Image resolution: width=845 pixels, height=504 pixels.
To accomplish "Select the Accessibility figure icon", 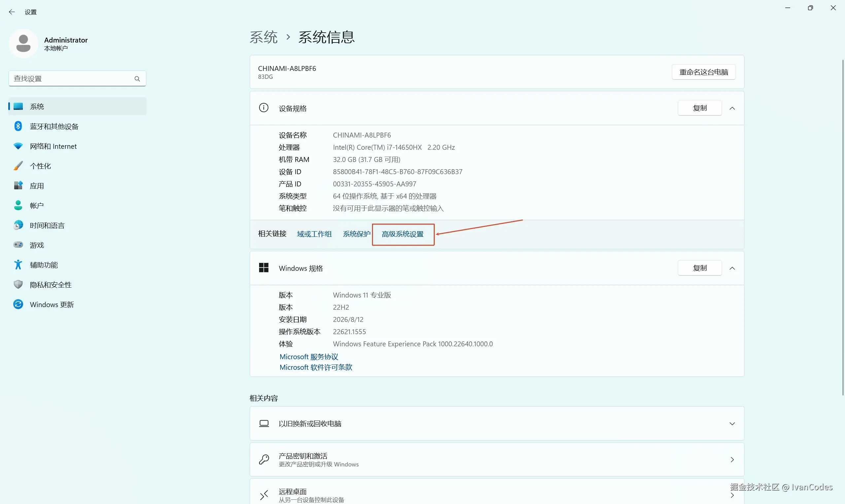I will (18, 265).
